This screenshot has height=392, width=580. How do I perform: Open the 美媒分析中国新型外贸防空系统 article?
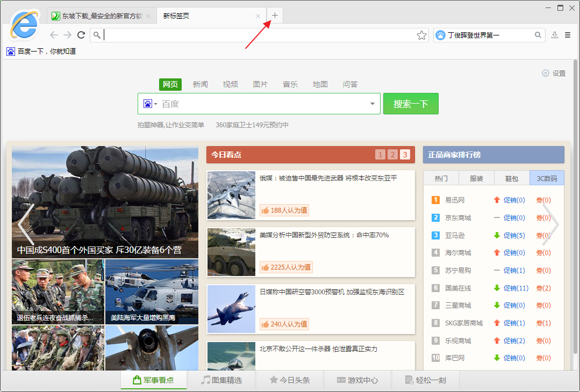pos(324,235)
